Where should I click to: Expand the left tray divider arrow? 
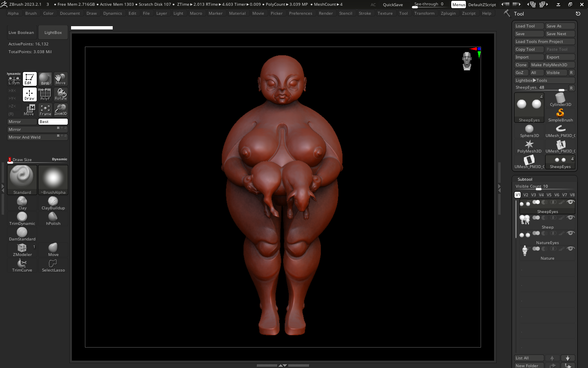(x=3, y=188)
